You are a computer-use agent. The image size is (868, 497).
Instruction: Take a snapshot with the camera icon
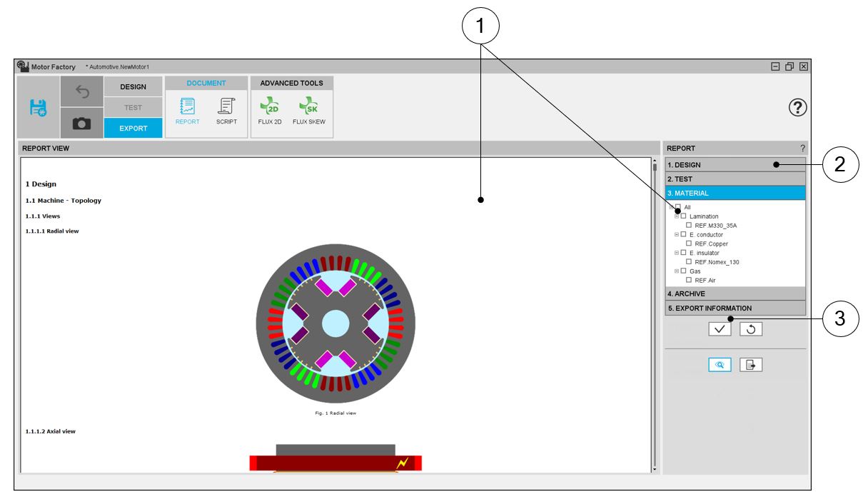81,124
